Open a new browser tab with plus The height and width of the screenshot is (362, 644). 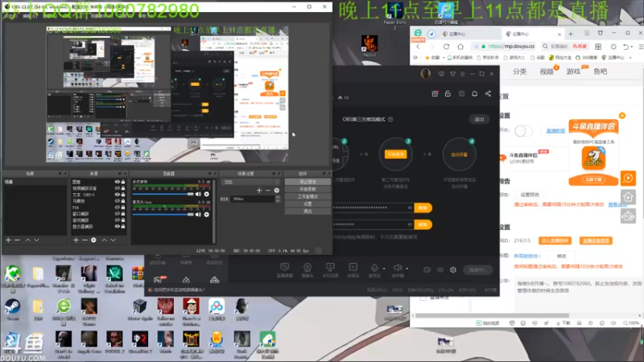click(571, 34)
